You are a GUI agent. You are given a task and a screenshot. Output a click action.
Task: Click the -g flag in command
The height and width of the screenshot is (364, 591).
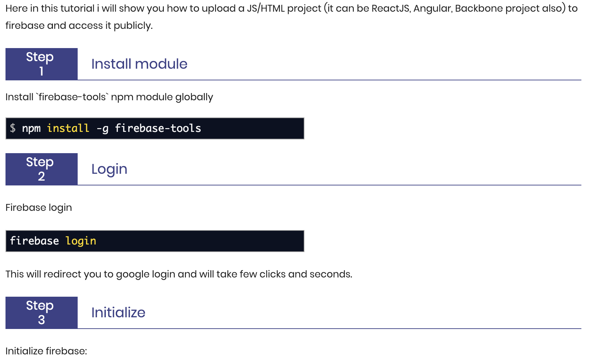pyautogui.click(x=102, y=128)
